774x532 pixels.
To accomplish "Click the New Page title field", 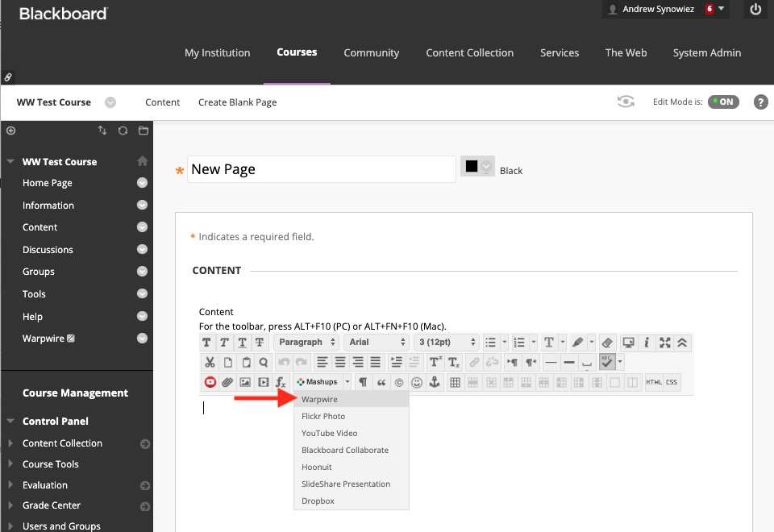I will click(322, 169).
